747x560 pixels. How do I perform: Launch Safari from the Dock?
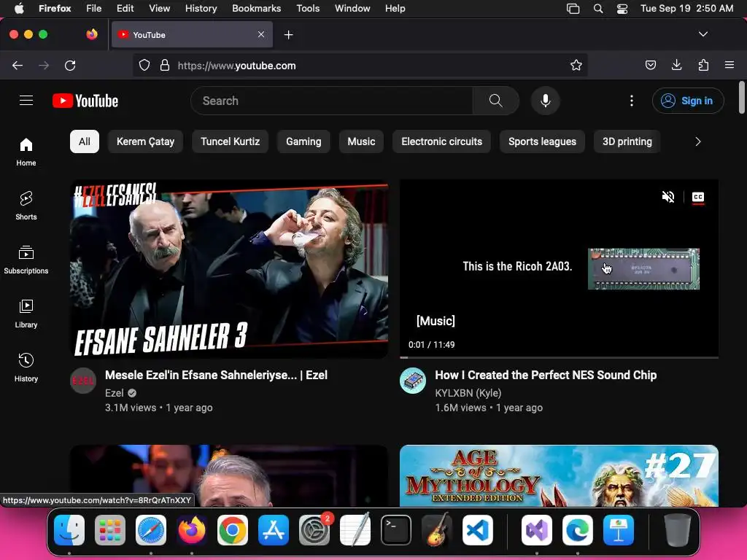151,530
